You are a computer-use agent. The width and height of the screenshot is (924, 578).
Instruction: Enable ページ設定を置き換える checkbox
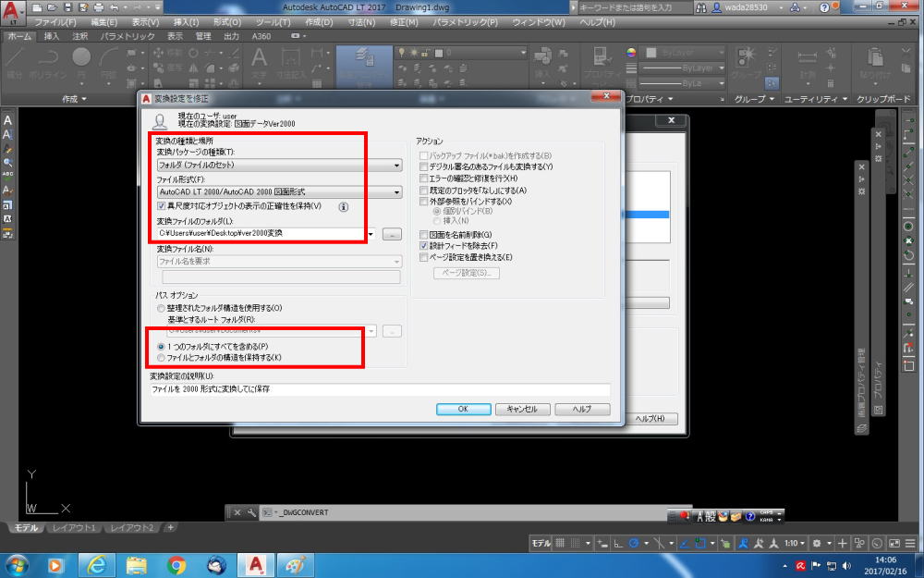point(423,257)
